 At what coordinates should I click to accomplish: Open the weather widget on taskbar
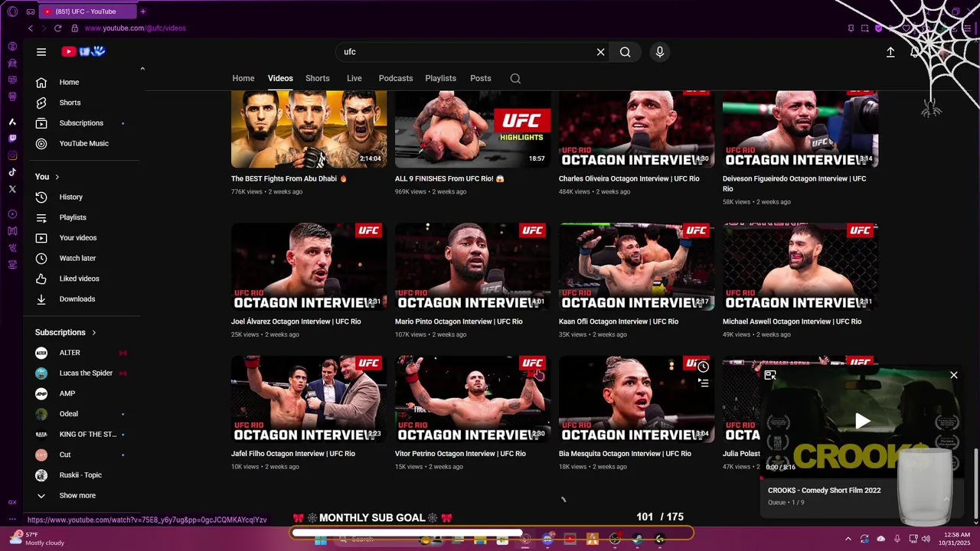pyautogui.click(x=35, y=539)
